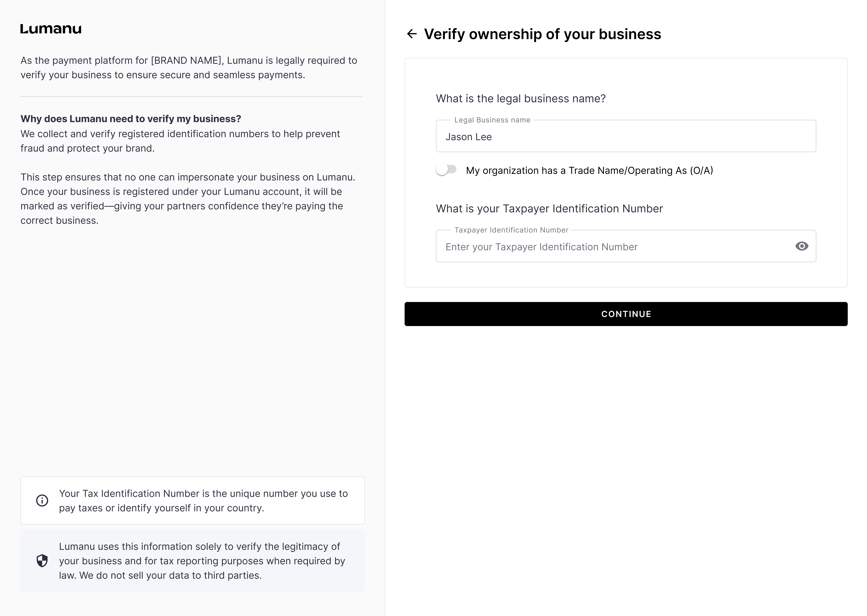The width and height of the screenshot is (867, 616).
Task: Click the info circle icon
Action: (x=42, y=500)
